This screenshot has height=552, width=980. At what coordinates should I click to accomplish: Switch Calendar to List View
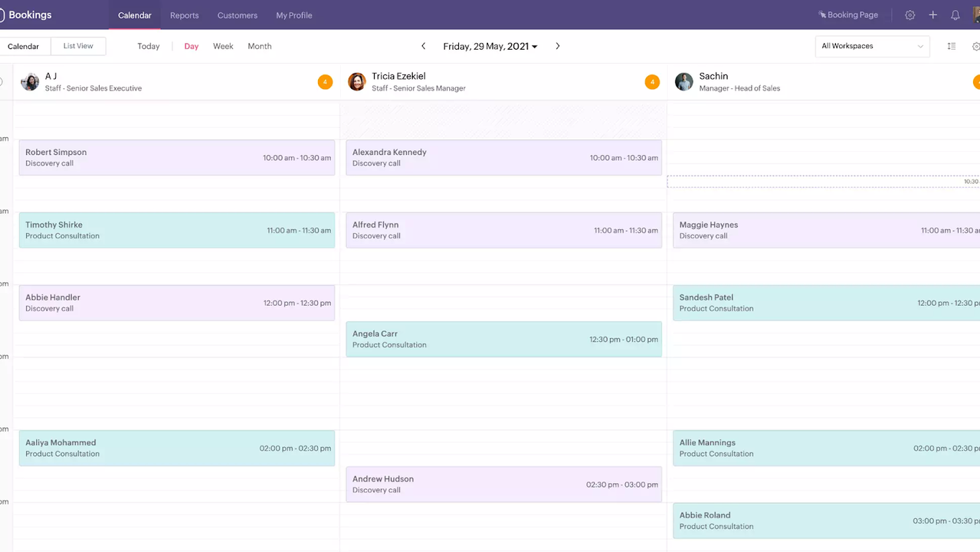coord(77,46)
